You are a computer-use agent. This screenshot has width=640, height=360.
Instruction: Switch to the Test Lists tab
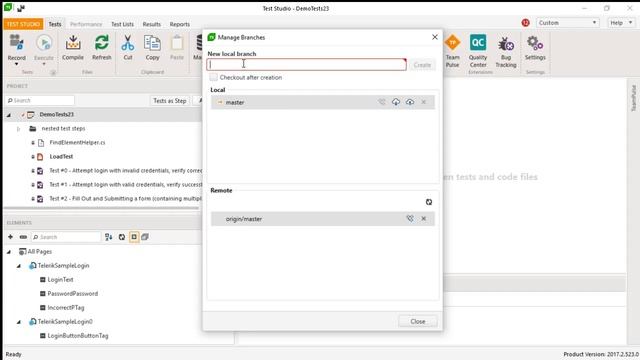tap(122, 24)
